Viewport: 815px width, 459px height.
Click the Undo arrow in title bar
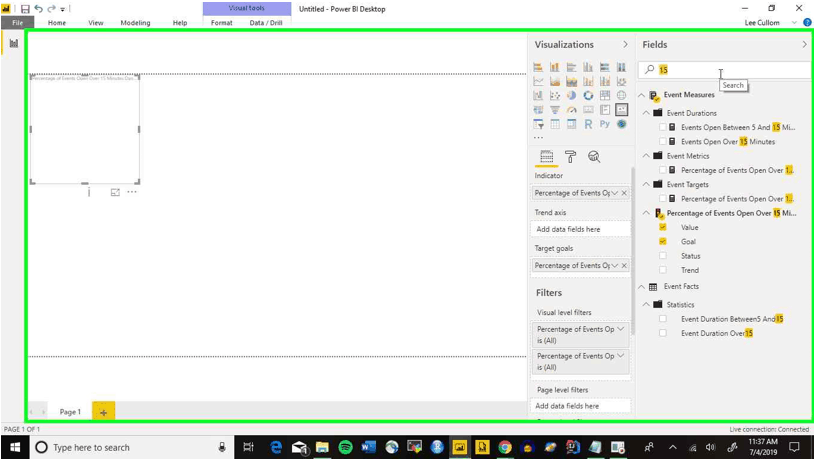click(x=38, y=9)
